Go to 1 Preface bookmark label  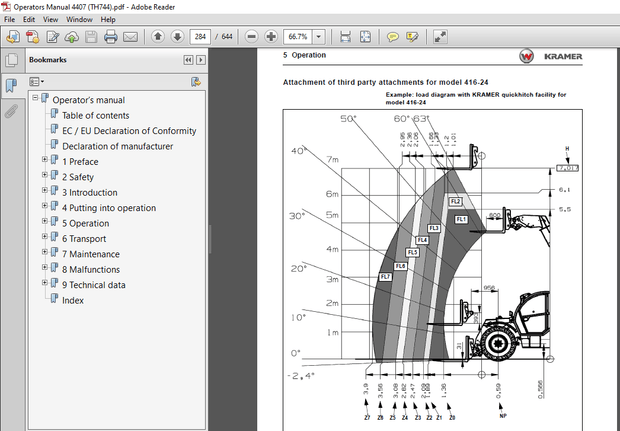(80, 162)
